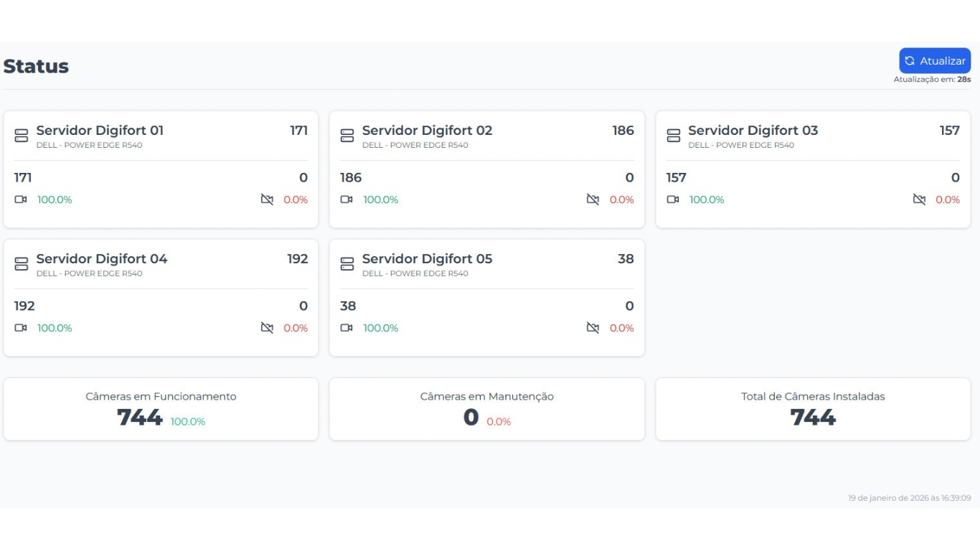
Task: Click server icon beside Servidor Digifort 03
Action: (674, 136)
